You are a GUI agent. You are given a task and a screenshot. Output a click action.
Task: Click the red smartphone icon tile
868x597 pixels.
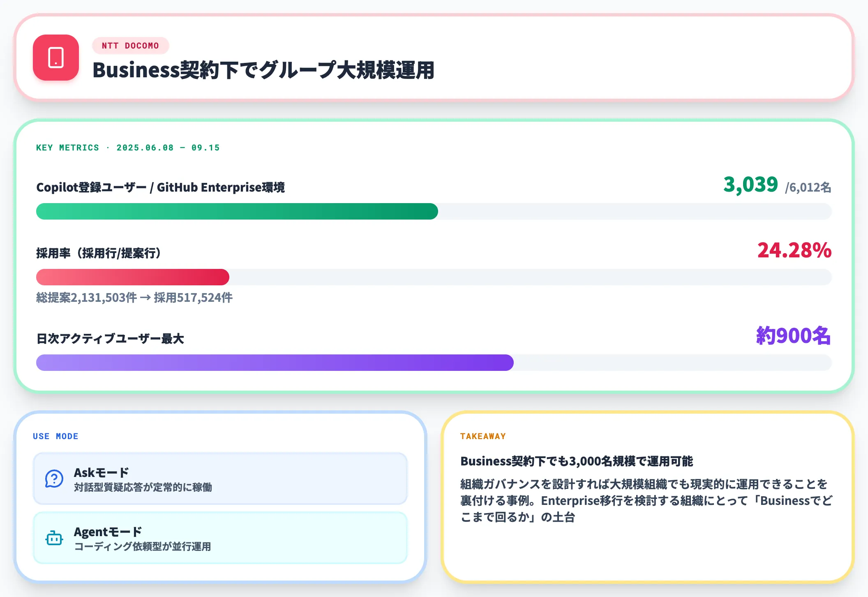pyautogui.click(x=56, y=58)
